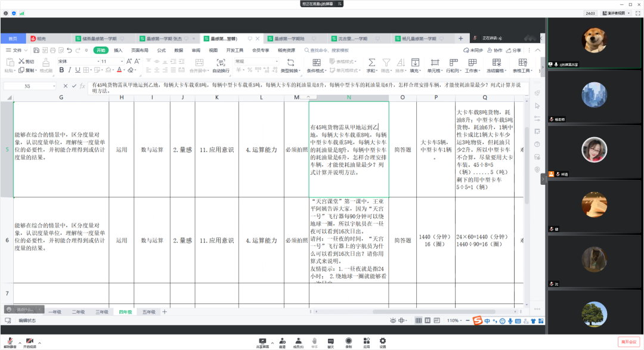Open the Formulas (公式) ribbon tab
This screenshot has width=644, height=350.
click(x=162, y=50)
